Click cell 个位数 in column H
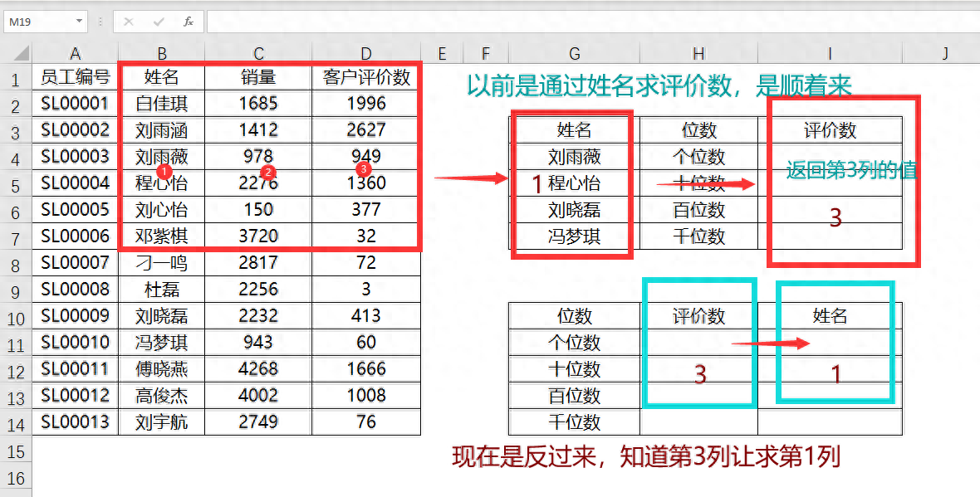Image resolution: width=980 pixels, height=497 pixels. pos(698,156)
